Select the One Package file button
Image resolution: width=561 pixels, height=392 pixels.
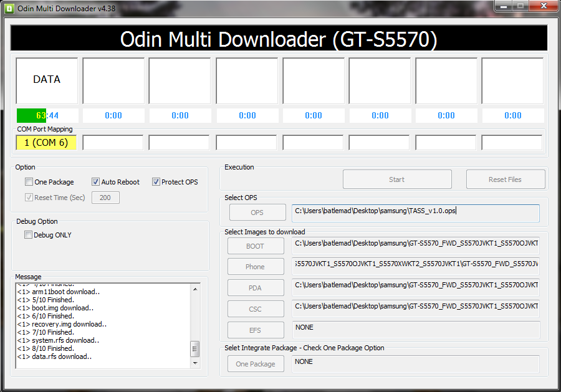256,364
